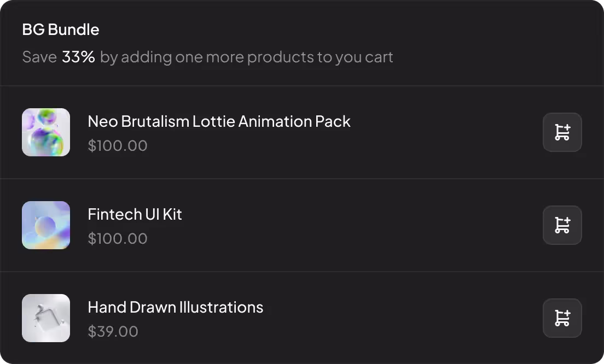Click the $100.00 price under Neo Brutalism

coord(118,146)
